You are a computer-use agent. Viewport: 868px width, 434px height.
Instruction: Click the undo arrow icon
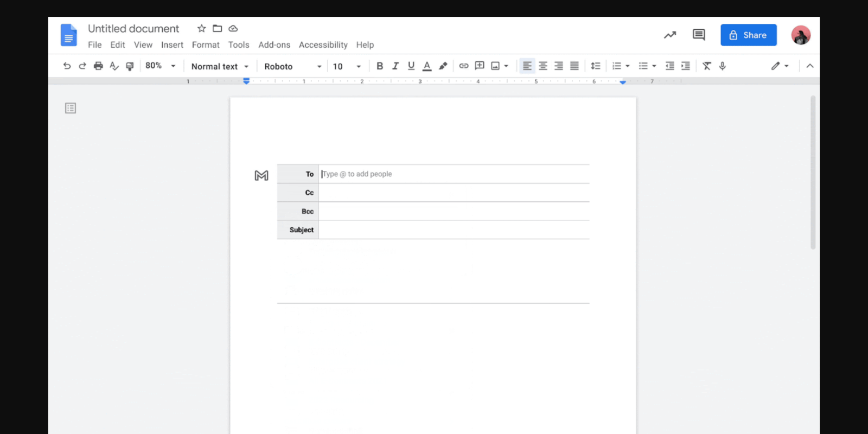coord(67,66)
